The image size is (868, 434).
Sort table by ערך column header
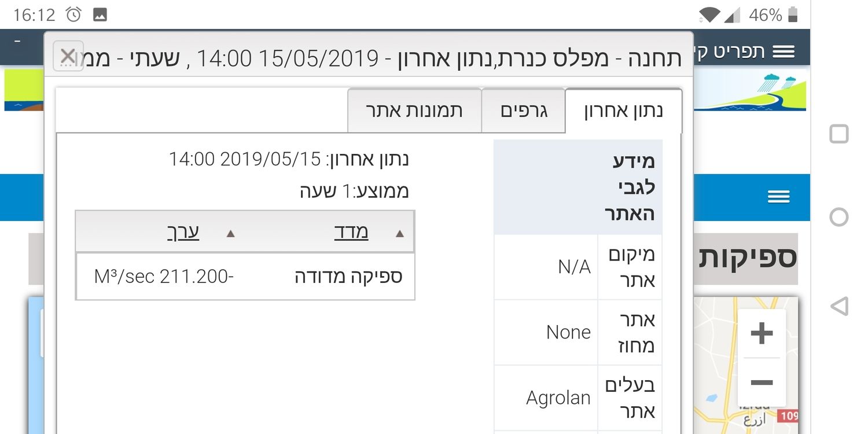tap(183, 232)
